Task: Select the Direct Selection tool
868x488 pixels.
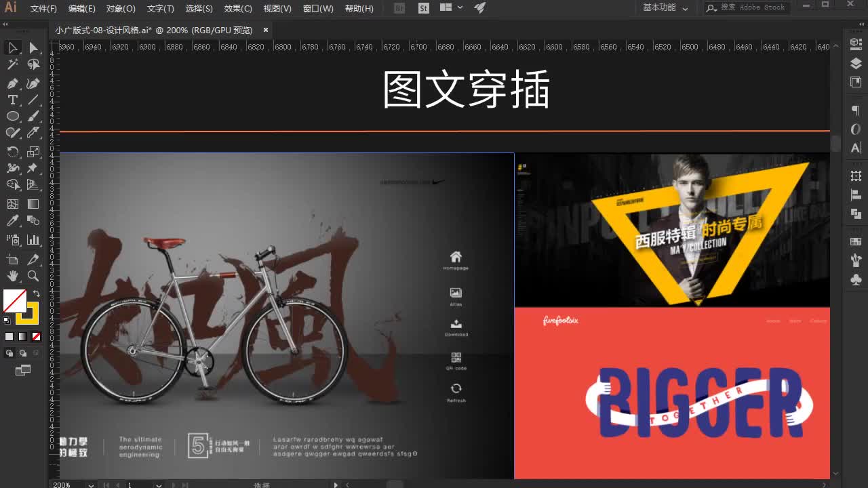Action: [x=33, y=47]
